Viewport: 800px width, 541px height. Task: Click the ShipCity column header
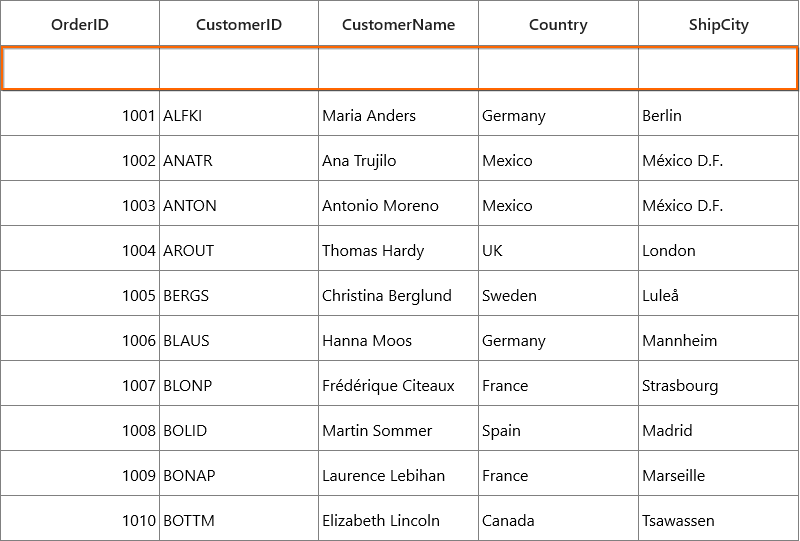point(718,23)
